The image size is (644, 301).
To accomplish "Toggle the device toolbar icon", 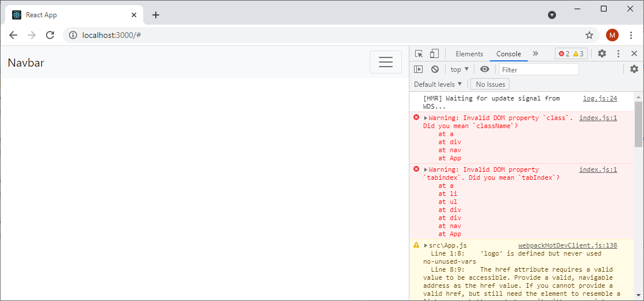I will pyautogui.click(x=434, y=53).
